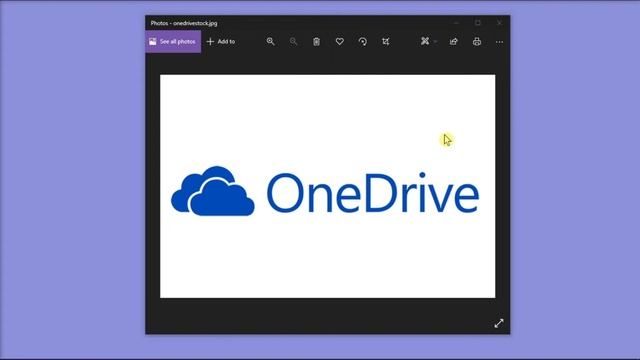Zoom in on the photo
Viewport: 640px width, 360px height.
[x=270, y=41]
